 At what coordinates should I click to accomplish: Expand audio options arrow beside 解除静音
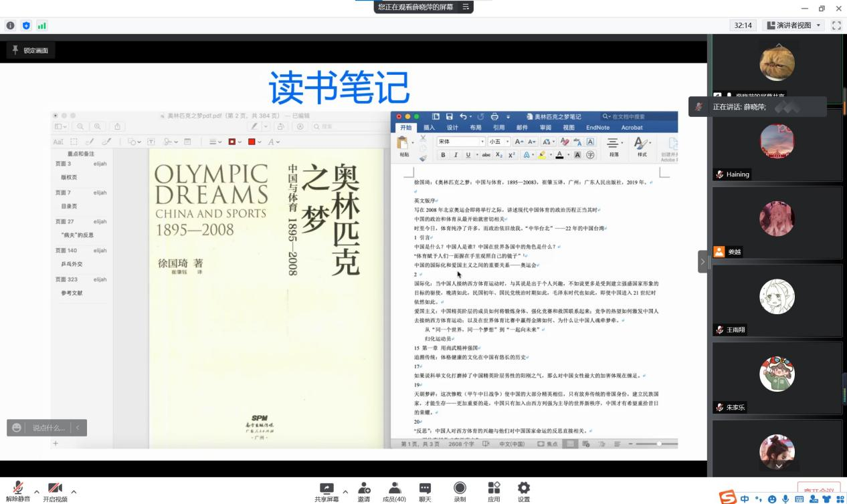click(36, 492)
